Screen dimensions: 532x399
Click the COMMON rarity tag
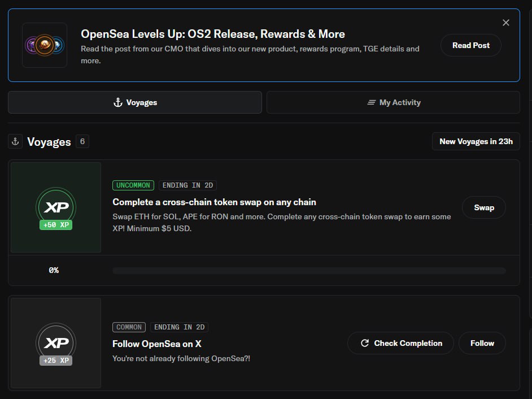click(129, 327)
